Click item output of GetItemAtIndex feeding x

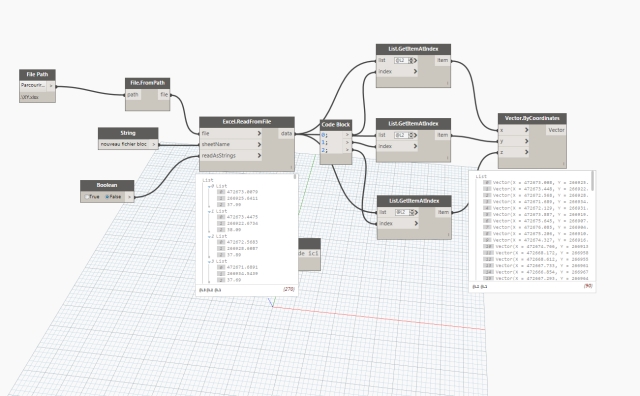point(443,60)
